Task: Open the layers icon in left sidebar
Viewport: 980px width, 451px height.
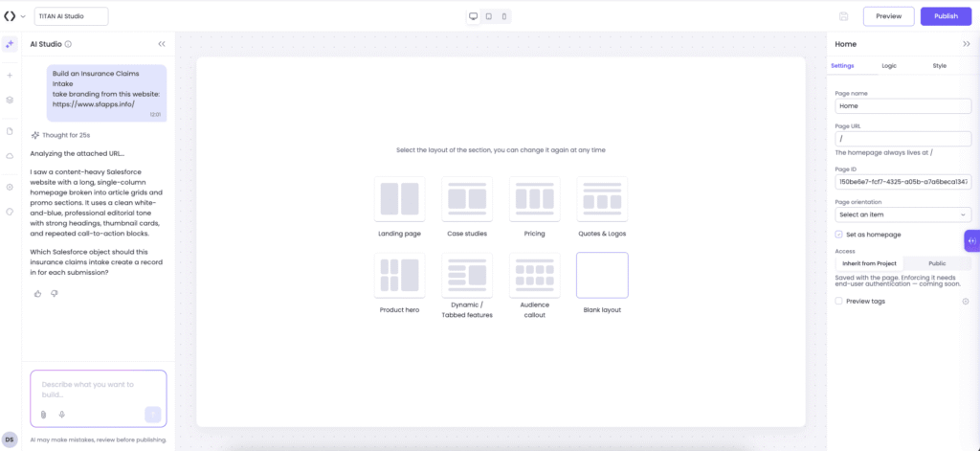Action: [x=10, y=101]
